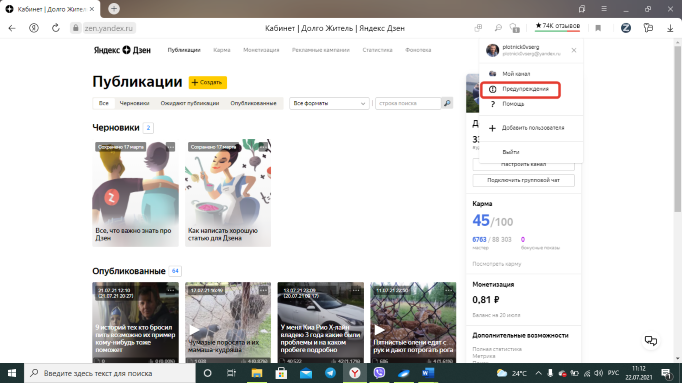Click the volume speaker tray icon
The image size is (682, 383).
click(x=598, y=373)
